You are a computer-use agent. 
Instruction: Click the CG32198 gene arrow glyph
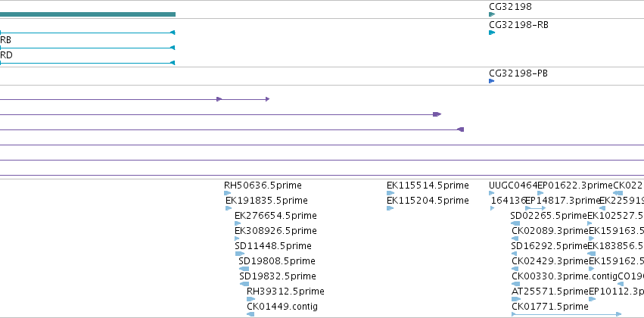pos(492,14)
